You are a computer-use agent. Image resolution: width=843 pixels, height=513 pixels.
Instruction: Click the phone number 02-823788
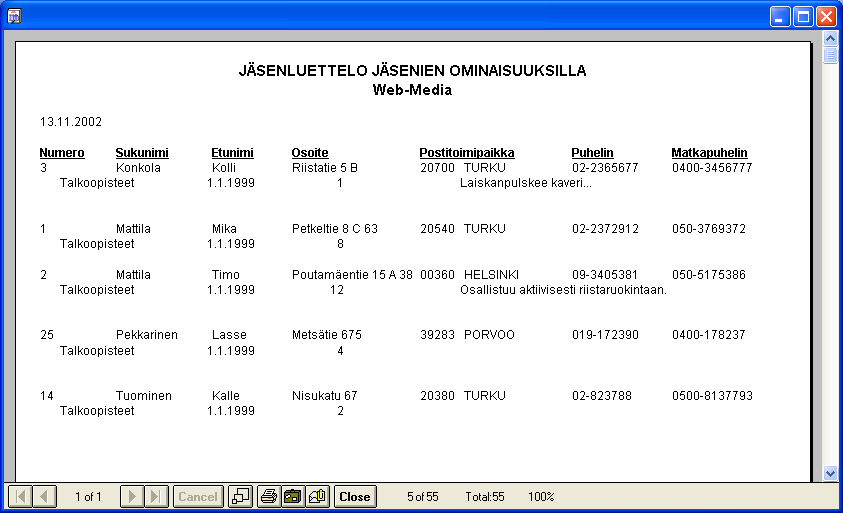(x=602, y=396)
